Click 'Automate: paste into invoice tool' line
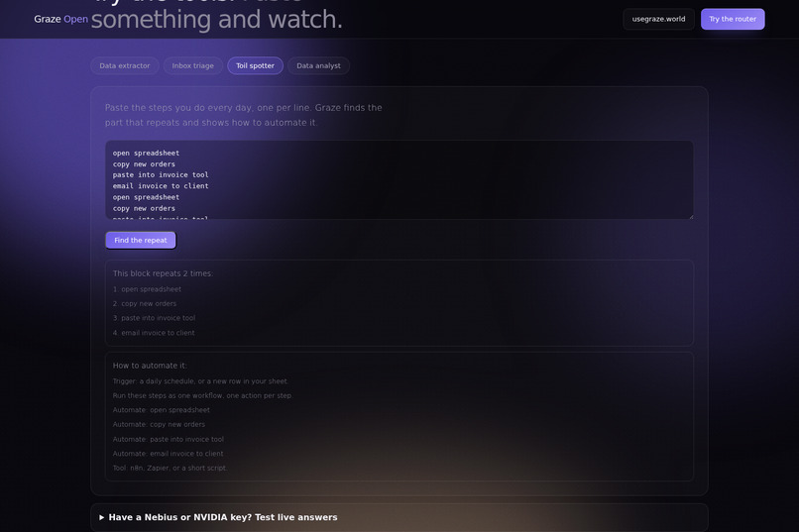Image resolution: width=799 pixels, height=532 pixels. coord(169,439)
